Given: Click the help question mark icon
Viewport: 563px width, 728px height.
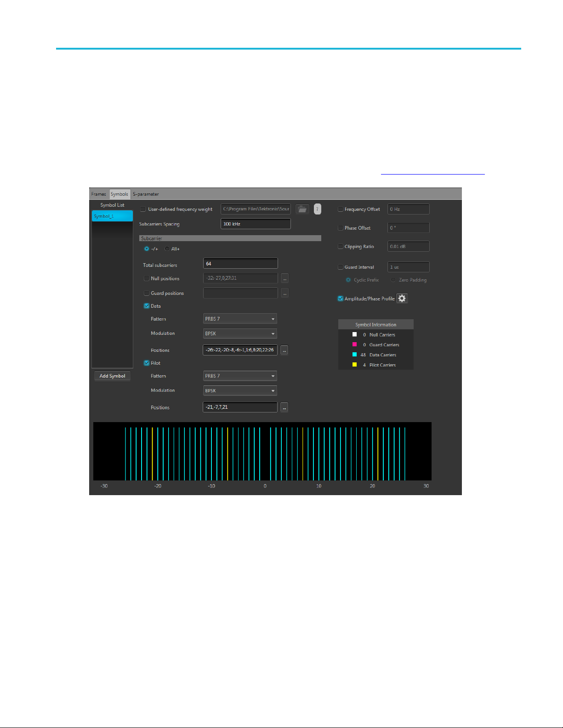Looking at the screenshot, I should click(317, 209).
